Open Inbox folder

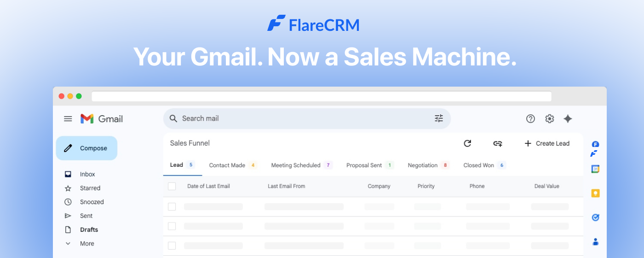coord(87,174)
